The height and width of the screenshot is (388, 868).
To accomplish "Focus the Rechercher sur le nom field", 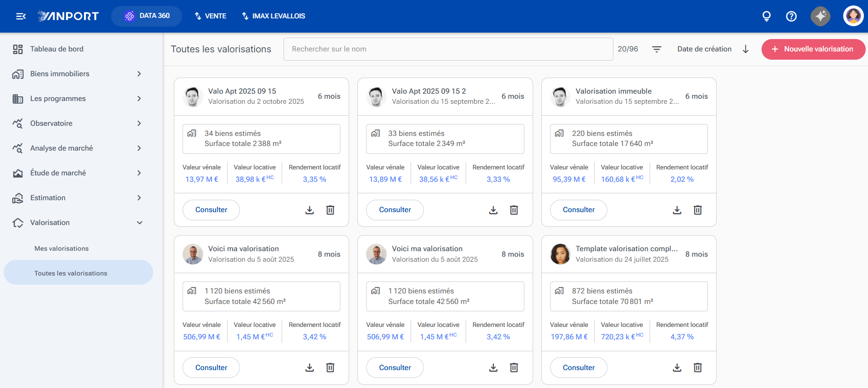I will click(x=448, y=49).
